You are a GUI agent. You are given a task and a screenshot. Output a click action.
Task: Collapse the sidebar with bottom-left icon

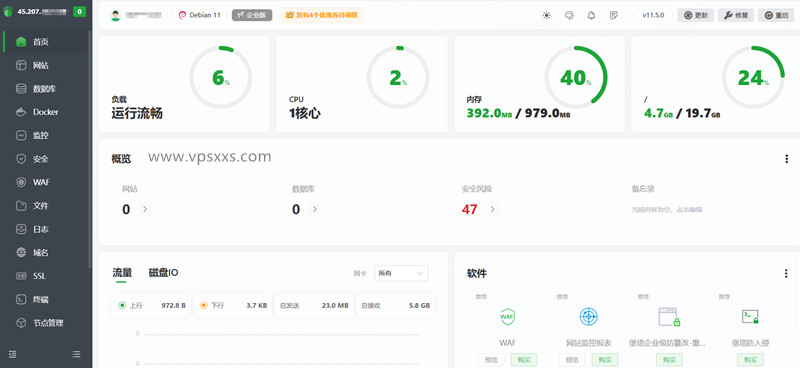coord(13,354)
